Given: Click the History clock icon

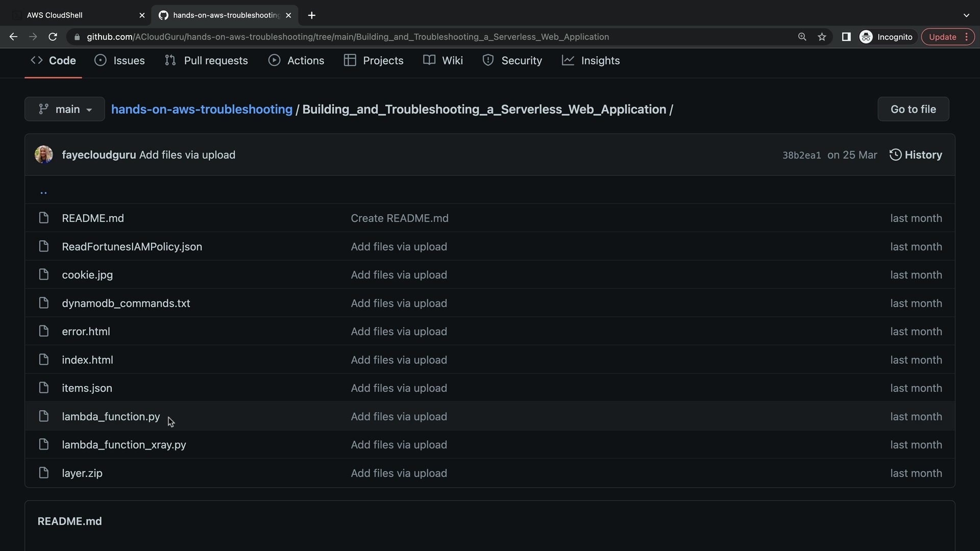Looking at the screenshot, I should pos(895,155).
